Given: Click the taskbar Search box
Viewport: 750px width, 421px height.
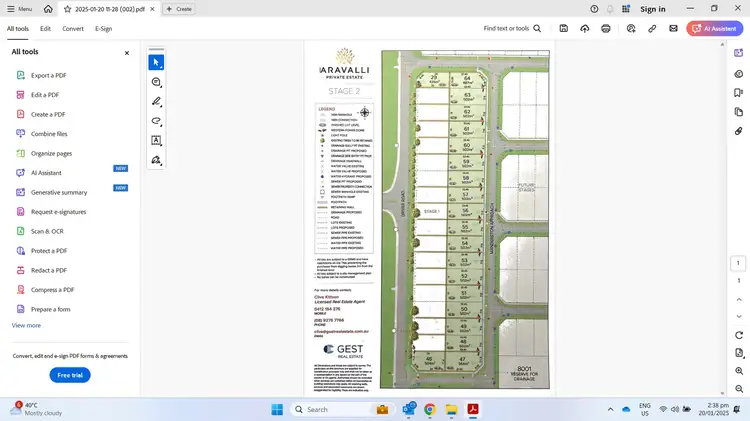Looking at the screenshot, I should tap(342, 410).
